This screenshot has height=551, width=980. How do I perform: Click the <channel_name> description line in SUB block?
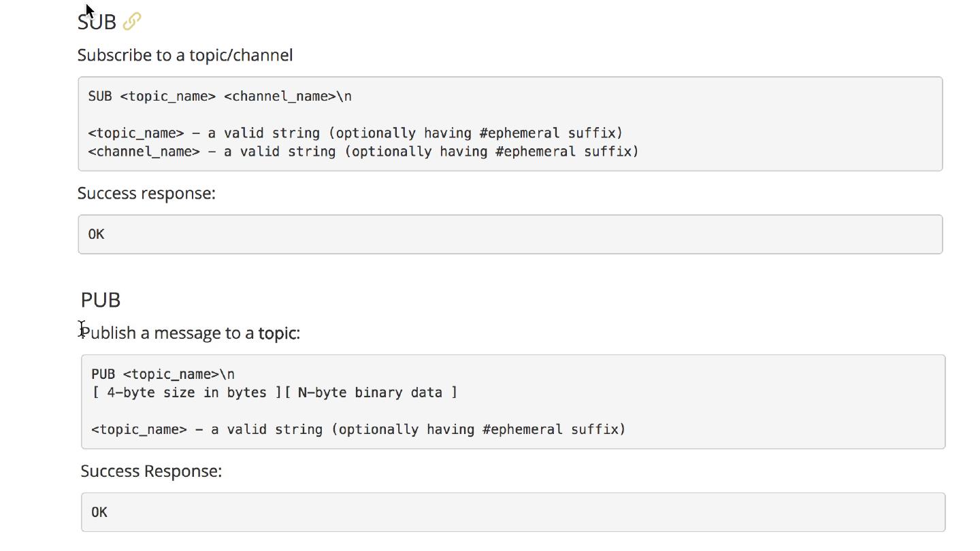(363, 151)
